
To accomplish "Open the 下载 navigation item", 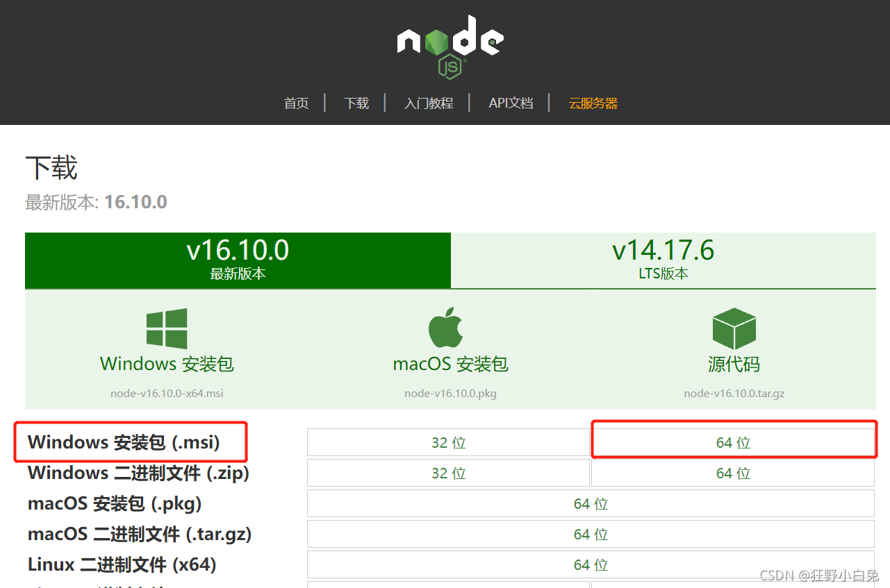I will [x=356, y=103].
